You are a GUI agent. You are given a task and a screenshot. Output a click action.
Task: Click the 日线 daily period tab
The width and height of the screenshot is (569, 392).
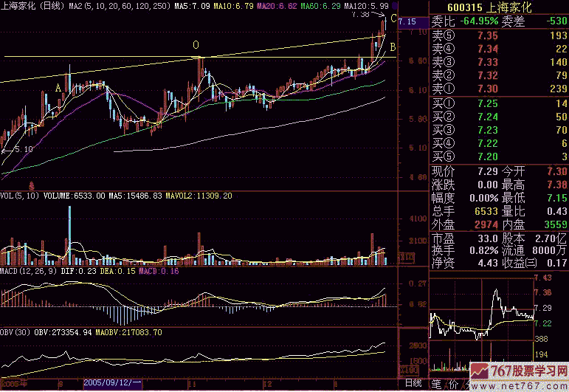pos(413,383)
